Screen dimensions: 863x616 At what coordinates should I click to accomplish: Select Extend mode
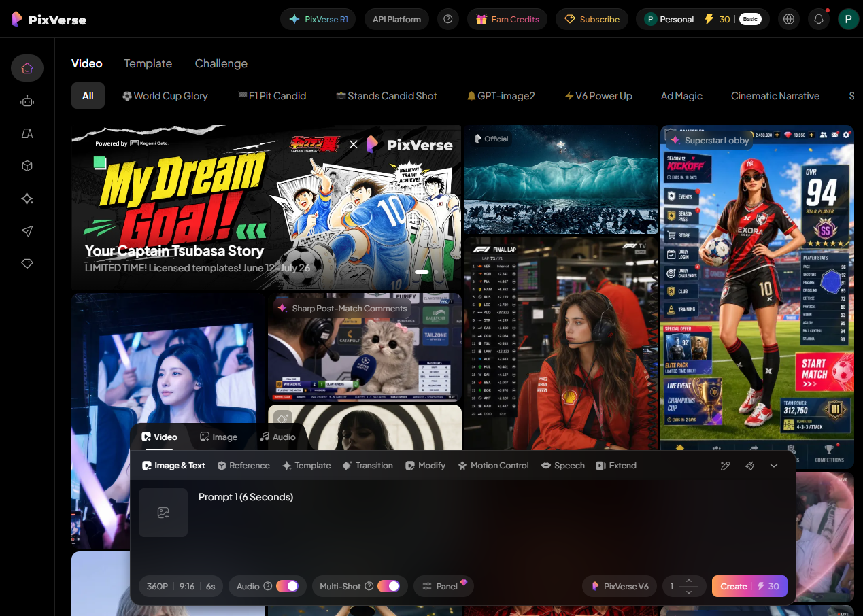point(616,466)
